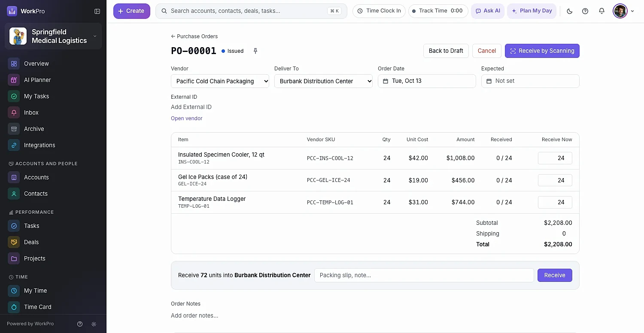Click the $744.00 amount cell
Screen dimensions: 644x333
[463, 202]
